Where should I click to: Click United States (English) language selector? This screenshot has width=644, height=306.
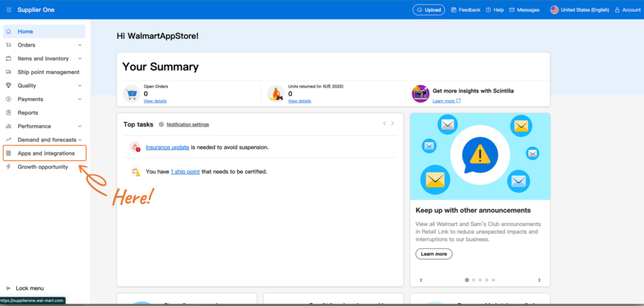(x=579, y=10)
